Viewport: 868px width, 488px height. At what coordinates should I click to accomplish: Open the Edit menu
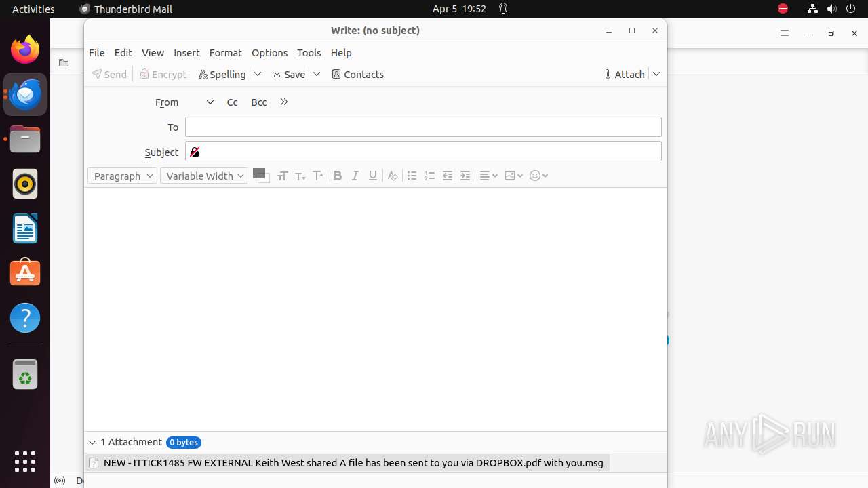click(x=123, y=53)
